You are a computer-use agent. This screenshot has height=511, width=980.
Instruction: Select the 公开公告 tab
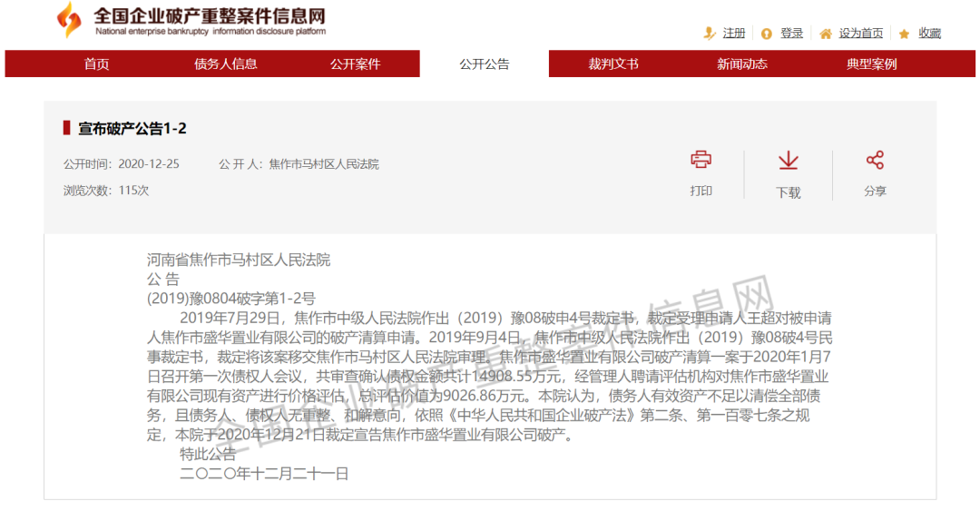tap(484, 64)
